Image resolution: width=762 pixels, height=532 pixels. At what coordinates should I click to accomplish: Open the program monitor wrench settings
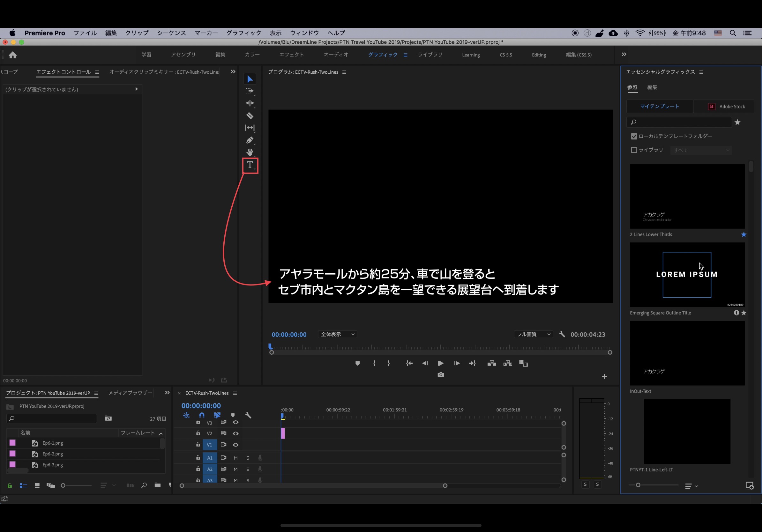coord(562,334)
